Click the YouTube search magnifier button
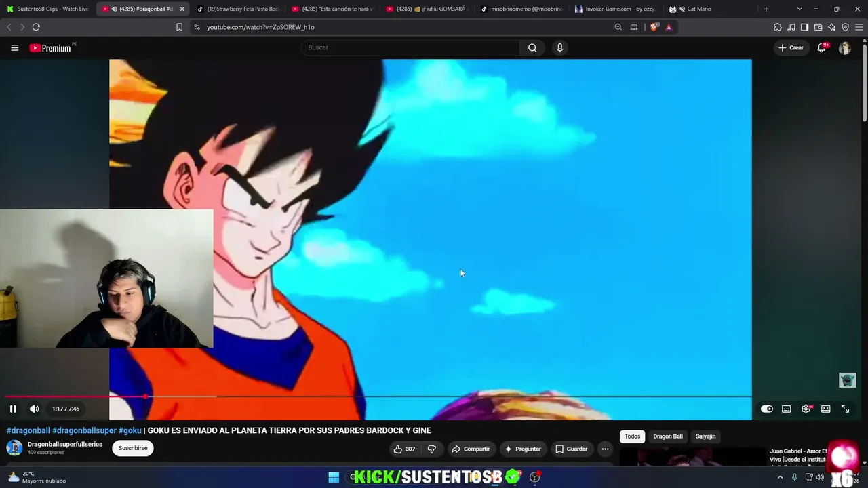Screen dimensions: 868x488 point(532,47)
